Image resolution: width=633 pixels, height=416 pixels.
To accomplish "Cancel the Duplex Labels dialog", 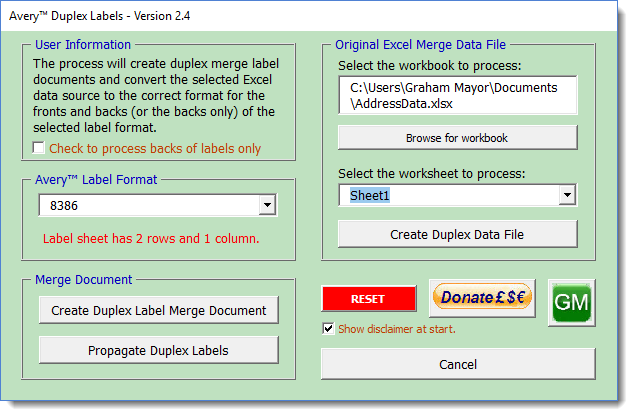I will (x=458, y=364).
